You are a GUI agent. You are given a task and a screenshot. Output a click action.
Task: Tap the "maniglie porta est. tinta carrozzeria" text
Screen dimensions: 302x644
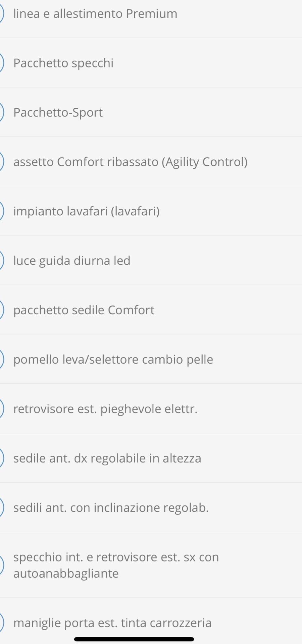click(112, 623)
